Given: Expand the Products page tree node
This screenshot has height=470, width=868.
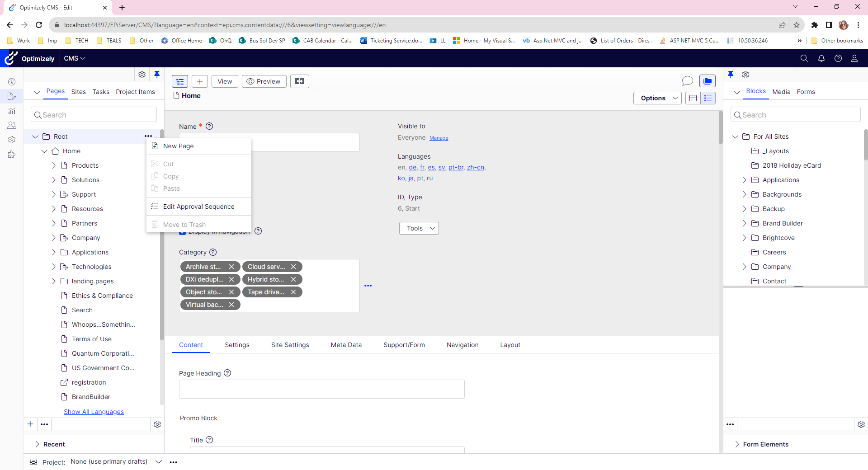Looking at the screenshot, I should coord(54,165).
